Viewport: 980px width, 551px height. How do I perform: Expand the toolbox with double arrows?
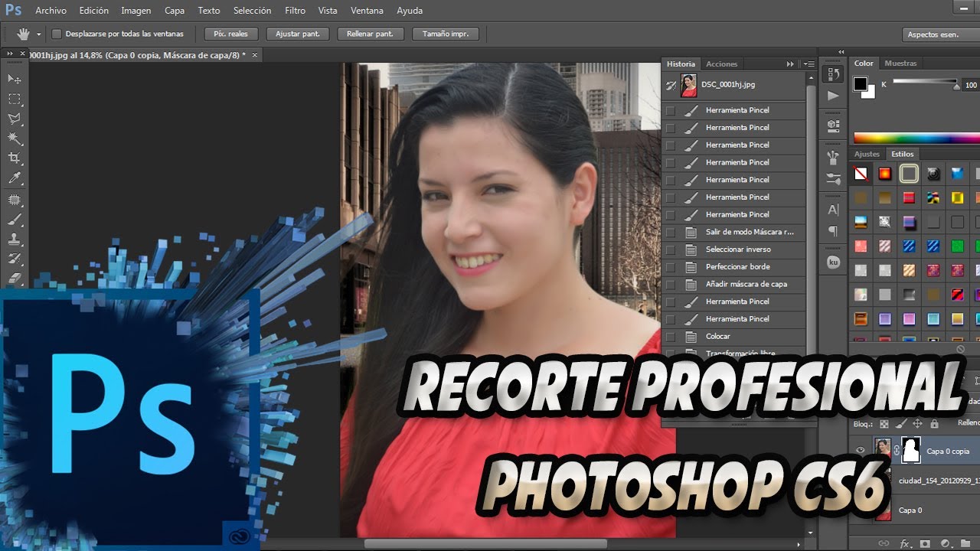click(10, 54)
